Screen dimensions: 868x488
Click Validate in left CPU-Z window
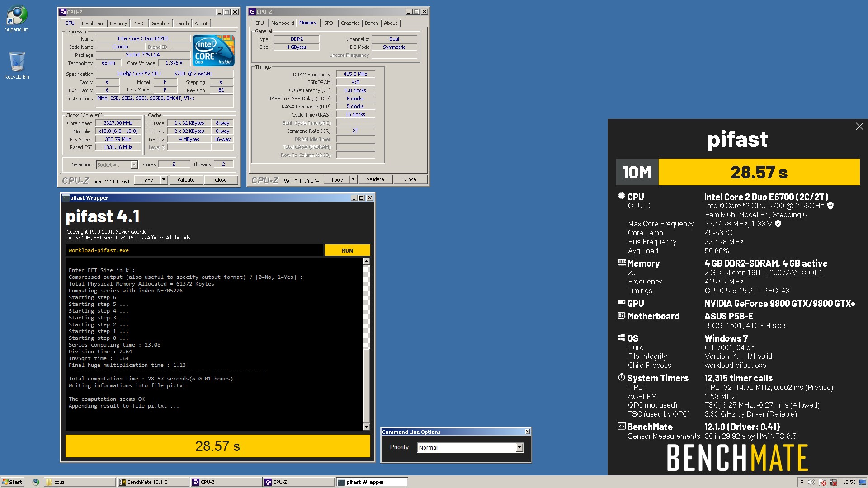(x=186, y=180)
